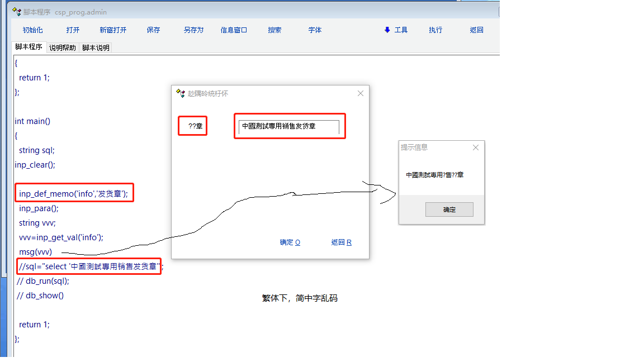Image resolution: width=644 pixels, height=362 pixels.
Task: Choose 另存为 to save as
Action: click(x=193, y=30)
